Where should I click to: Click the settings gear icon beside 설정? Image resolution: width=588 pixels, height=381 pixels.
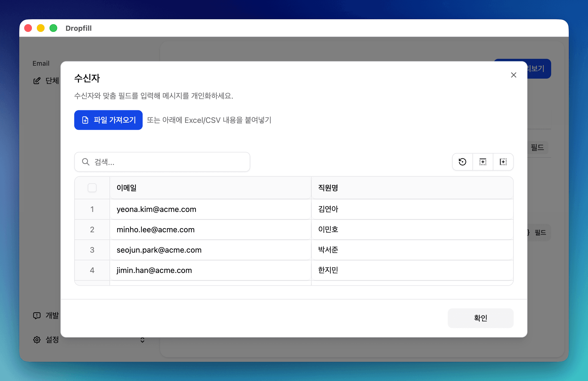point(37,340)
